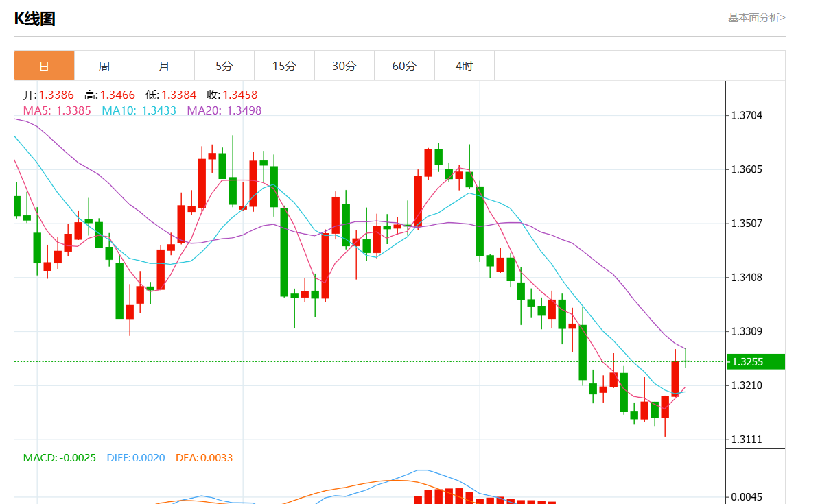Select the 日 daily chart tab
This screenshot has height=504, width=831.
click(44, 66)
